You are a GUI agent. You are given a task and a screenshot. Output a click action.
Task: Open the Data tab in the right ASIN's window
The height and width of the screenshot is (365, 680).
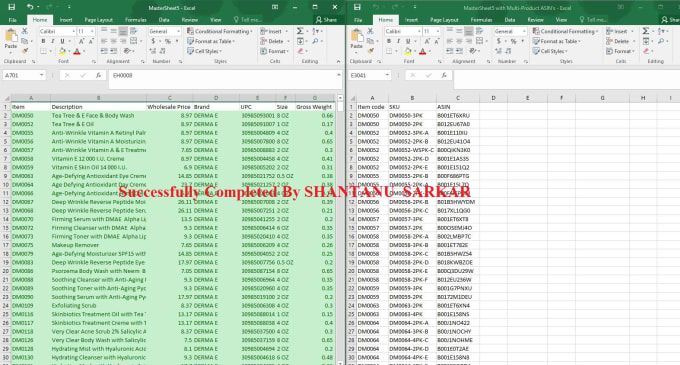click(510, 20)
